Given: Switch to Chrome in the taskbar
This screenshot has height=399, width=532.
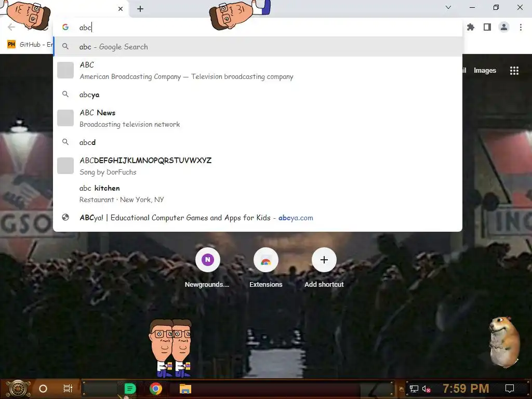Looking at the screenshot, I should 156,389.
